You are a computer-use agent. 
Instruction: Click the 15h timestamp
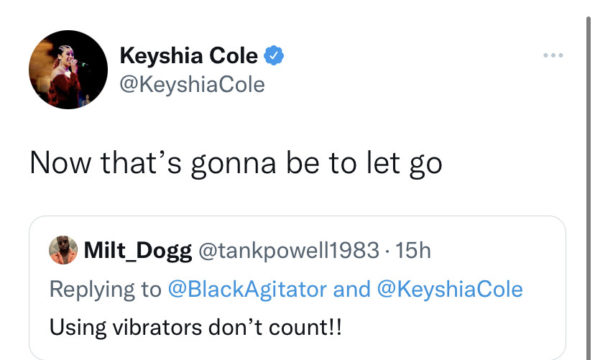point(413,250)
